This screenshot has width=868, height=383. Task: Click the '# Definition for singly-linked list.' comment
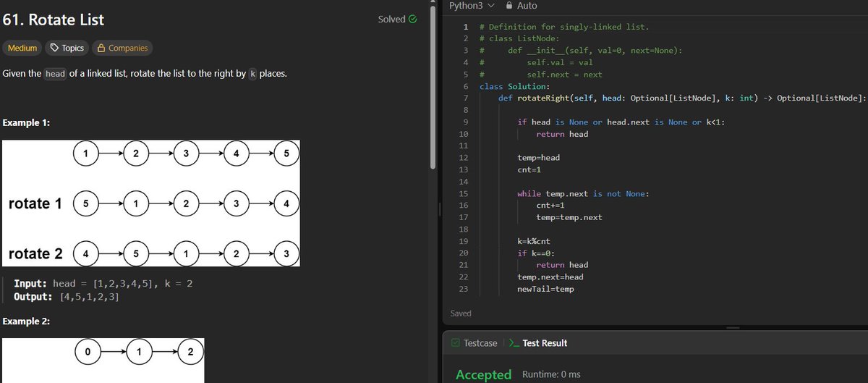pos(564,27)
